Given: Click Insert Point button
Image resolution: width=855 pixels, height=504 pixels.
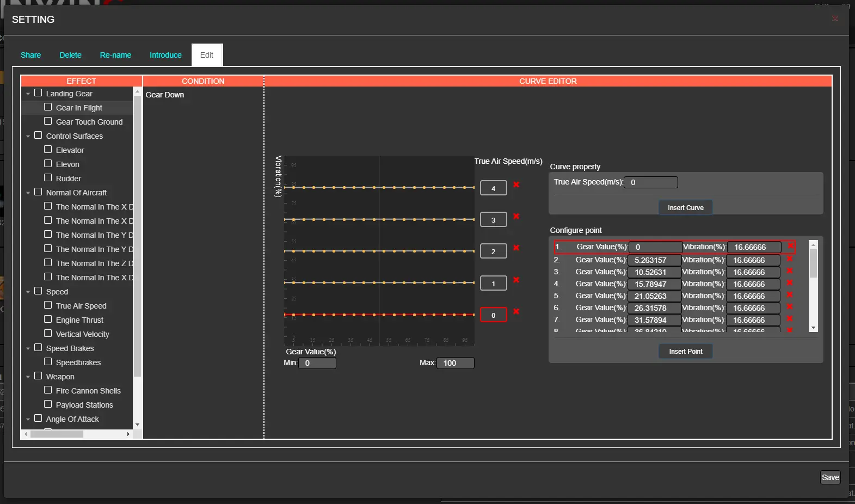Looking at the screenshot, I should [686, 352].
